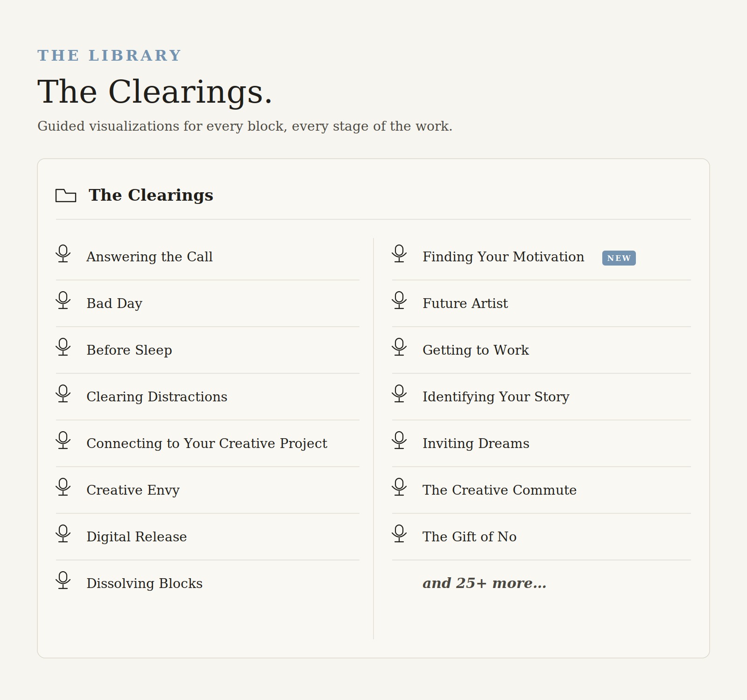The image size is (747, 700).
Task: Click THE LIBRARY section label
Action: click(x=109, y=56)
